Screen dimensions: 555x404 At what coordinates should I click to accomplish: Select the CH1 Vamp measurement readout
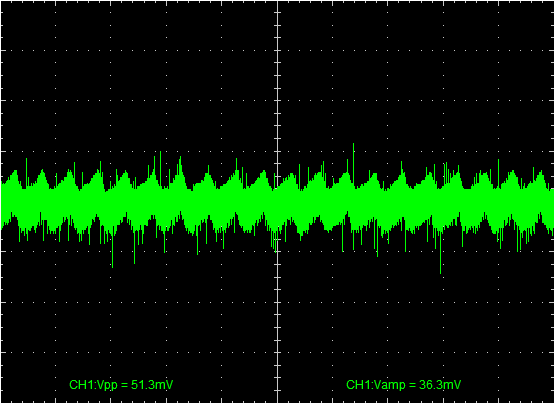[x=403, y=385]
